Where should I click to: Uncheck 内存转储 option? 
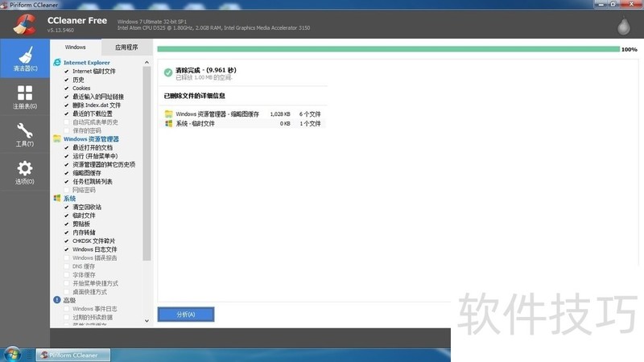click(x=67, y=232)
